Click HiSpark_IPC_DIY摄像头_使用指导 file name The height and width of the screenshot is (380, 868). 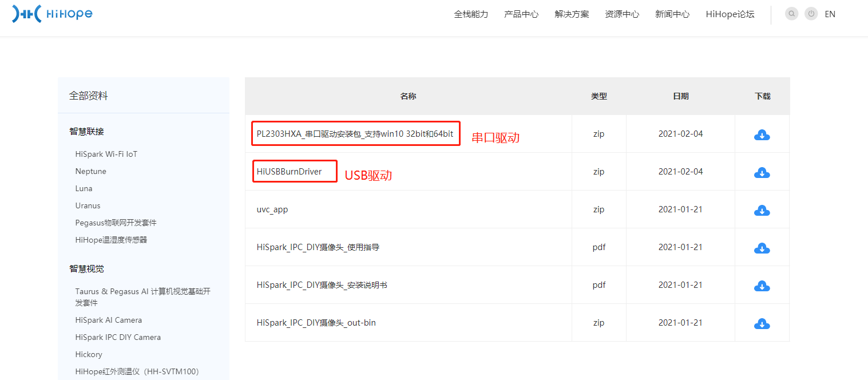[318, 247]
